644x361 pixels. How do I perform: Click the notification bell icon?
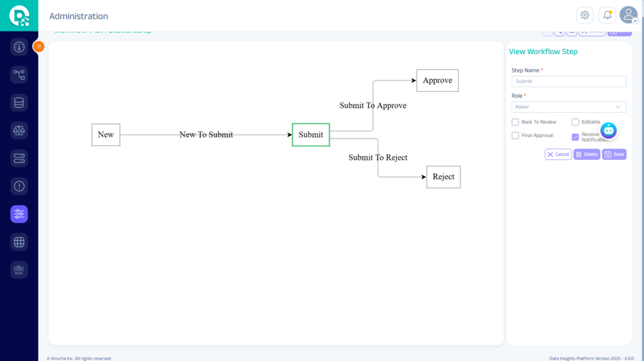point(607,15)
